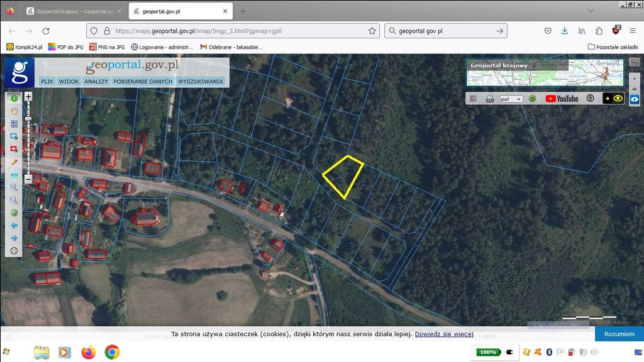This screenshot has height=362, width=644.
Task: Switch to the Geoportal Krajowy browser tab
Action: point(73,11)
